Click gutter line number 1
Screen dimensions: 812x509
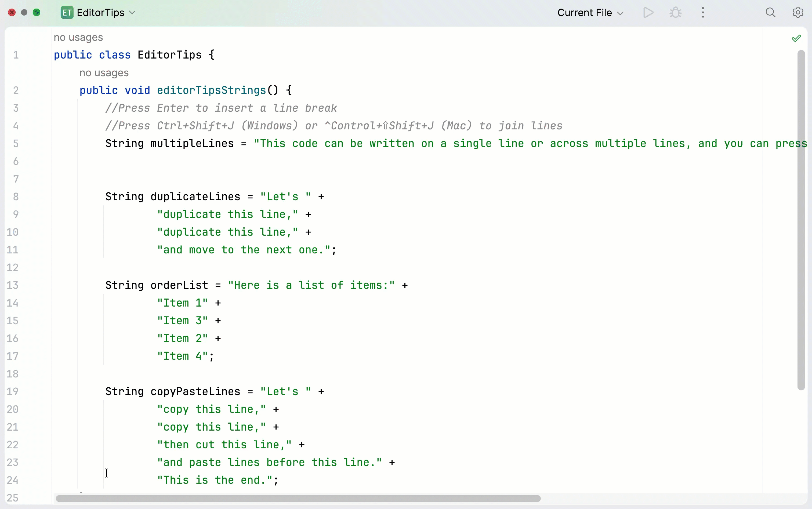(x=16, y=55)
